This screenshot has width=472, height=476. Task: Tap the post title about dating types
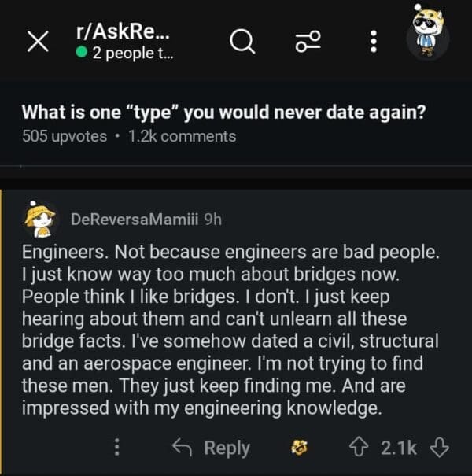coord(224,112)
